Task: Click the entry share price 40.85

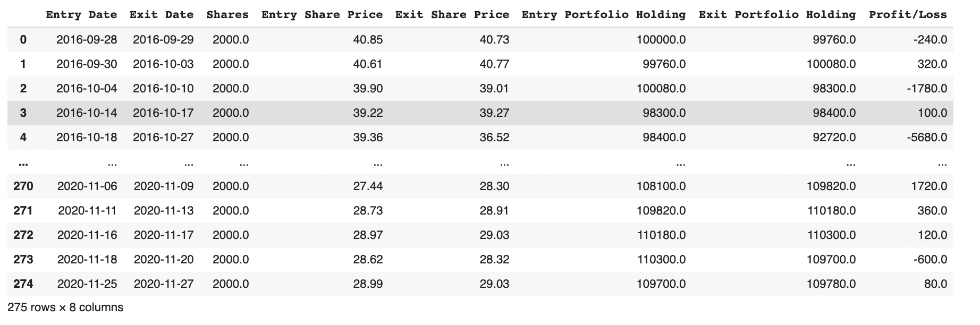Action: click(x=368, y=40)
